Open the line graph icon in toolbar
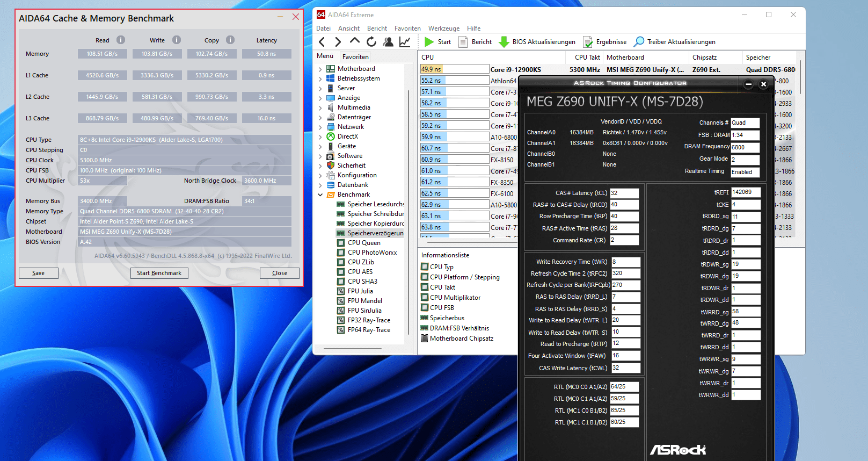 coord(405,42)
